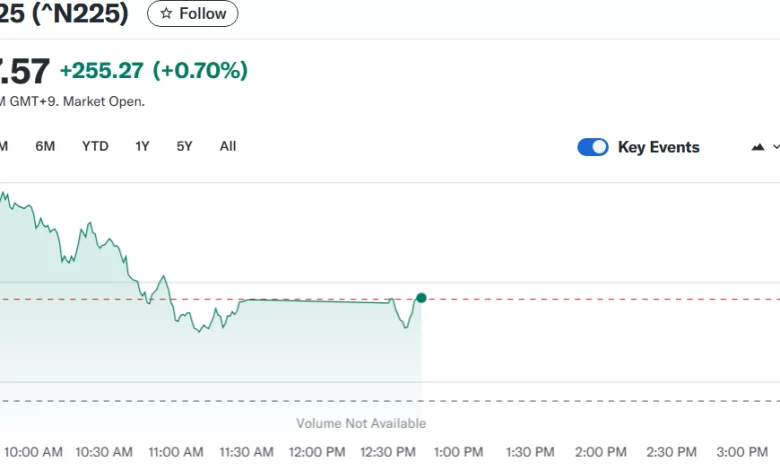Open the mountain chart type selector
Viewport: 780px width, 470px height.
pos(757,147)
